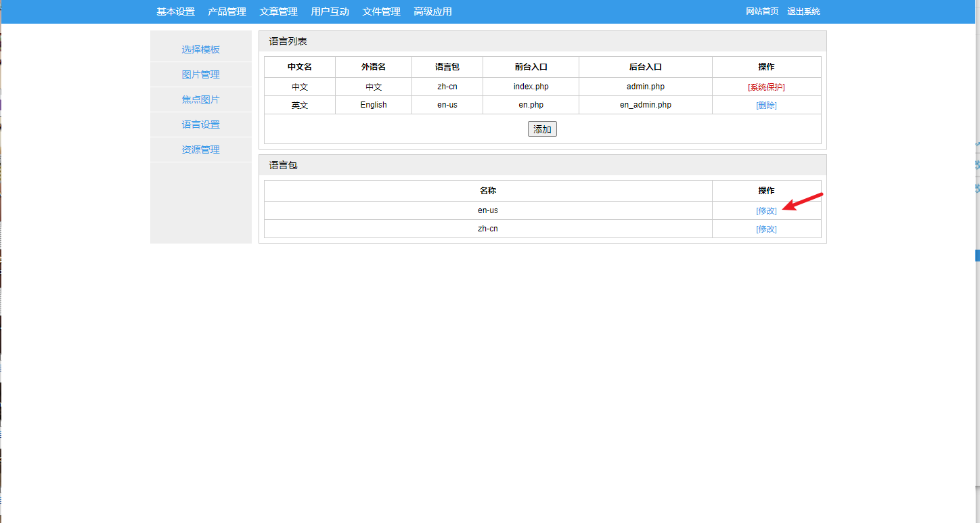Click the en.php cell
This screenshot has height=523, width=980.
[x=531, y=105]
